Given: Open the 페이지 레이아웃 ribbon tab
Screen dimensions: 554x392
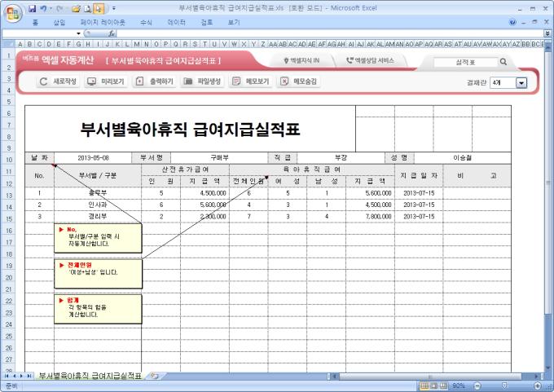Looking at the screenshot, I should coord(103,23).
